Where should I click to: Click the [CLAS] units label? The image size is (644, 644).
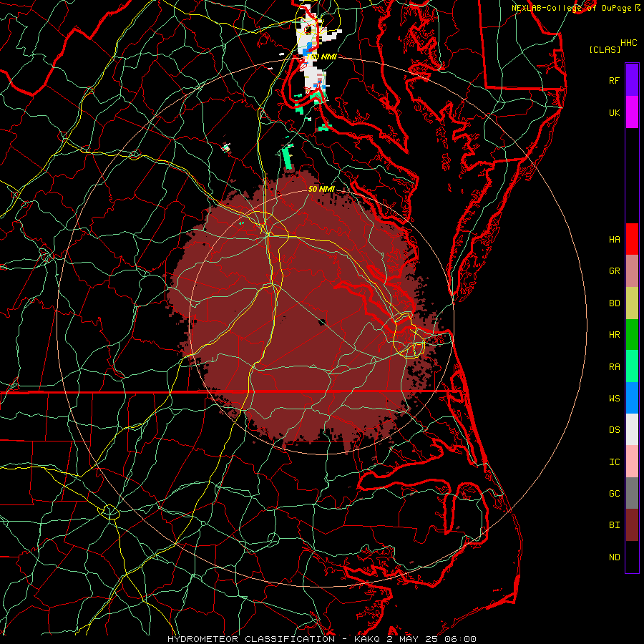point(605,49)
